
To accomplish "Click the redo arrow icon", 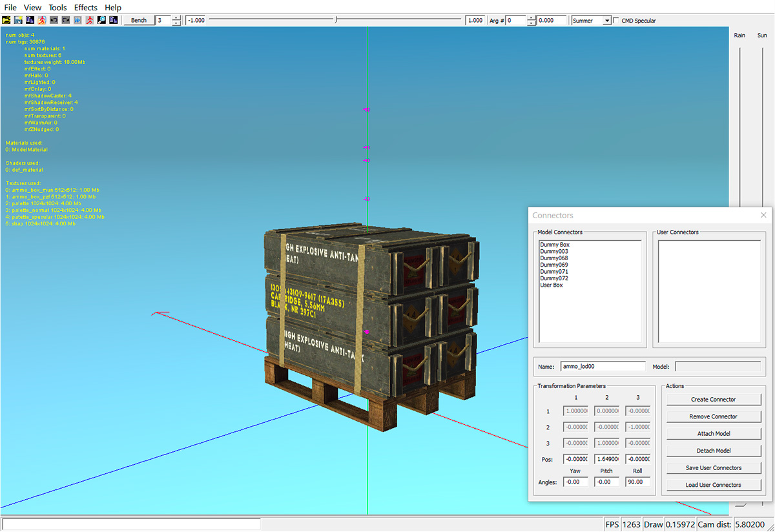I will [x=65, y=20].
